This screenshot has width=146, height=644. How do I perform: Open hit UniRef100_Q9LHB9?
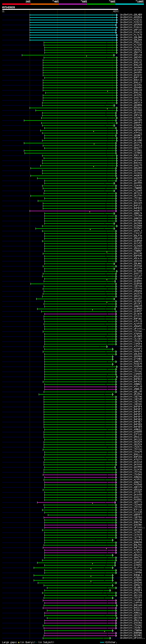click(131, 15)
